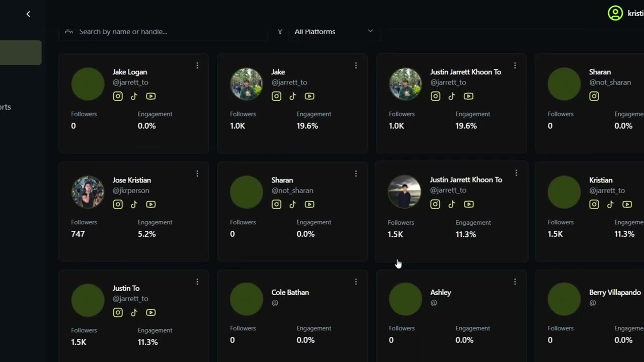Three-dot menu on Justin Jarrett Khoon To 19.6% card
The image size is (644, 362).
pos(515,65)
